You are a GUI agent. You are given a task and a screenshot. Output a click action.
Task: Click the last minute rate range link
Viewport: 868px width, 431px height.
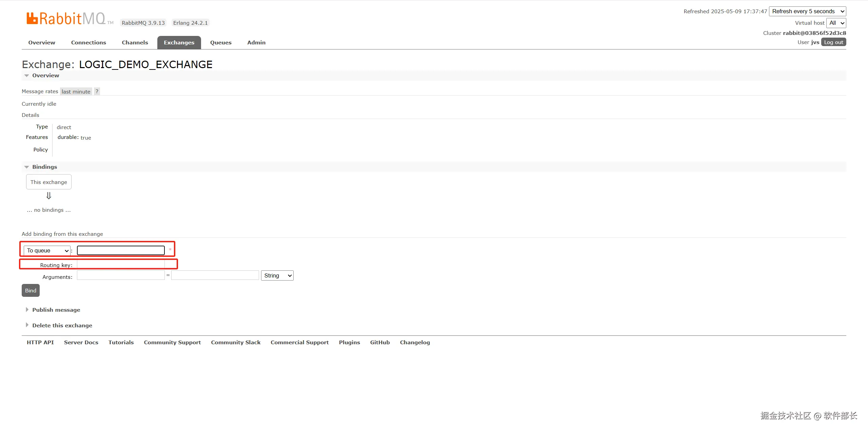tap(76, 92)
